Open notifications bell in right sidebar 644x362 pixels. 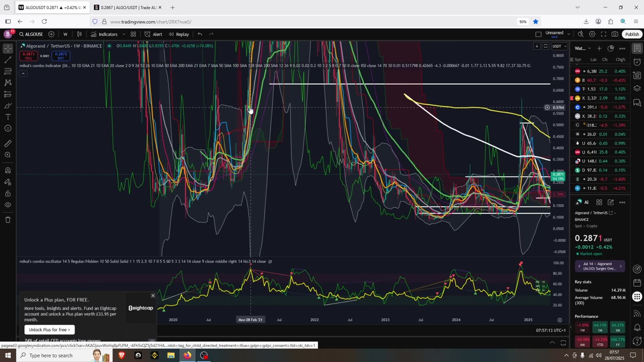click(x=637, y=327)
